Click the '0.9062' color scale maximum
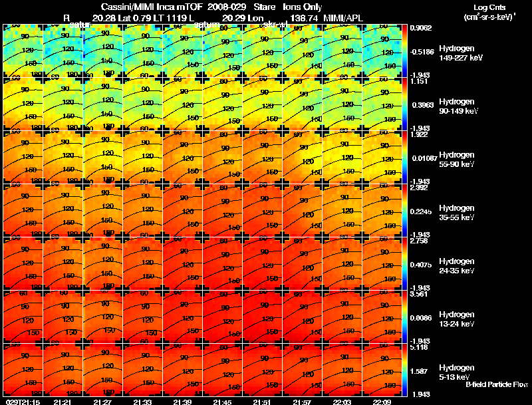The image size is (532, 405). click(421, 28)
